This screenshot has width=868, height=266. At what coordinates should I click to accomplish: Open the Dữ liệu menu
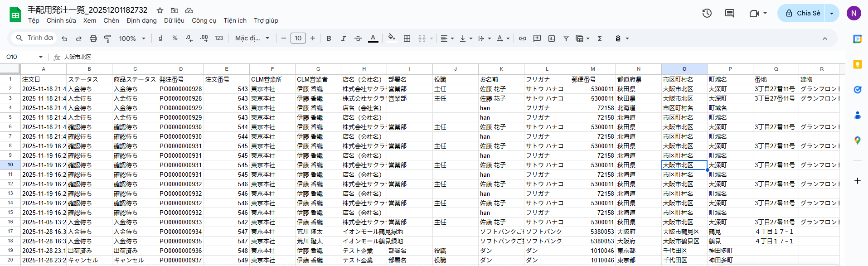coord(174,20)
